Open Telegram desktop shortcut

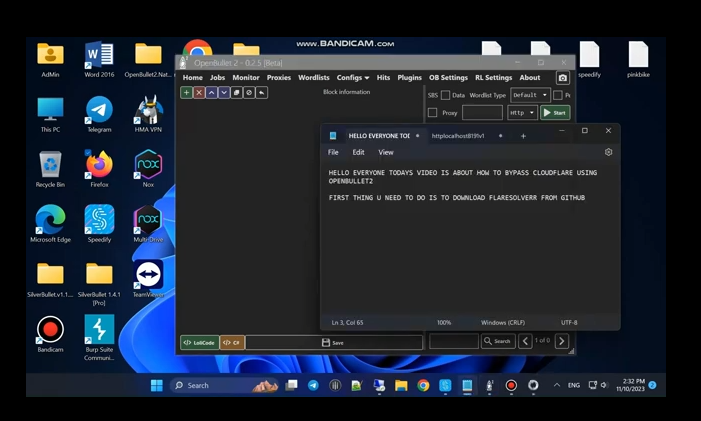99,114
